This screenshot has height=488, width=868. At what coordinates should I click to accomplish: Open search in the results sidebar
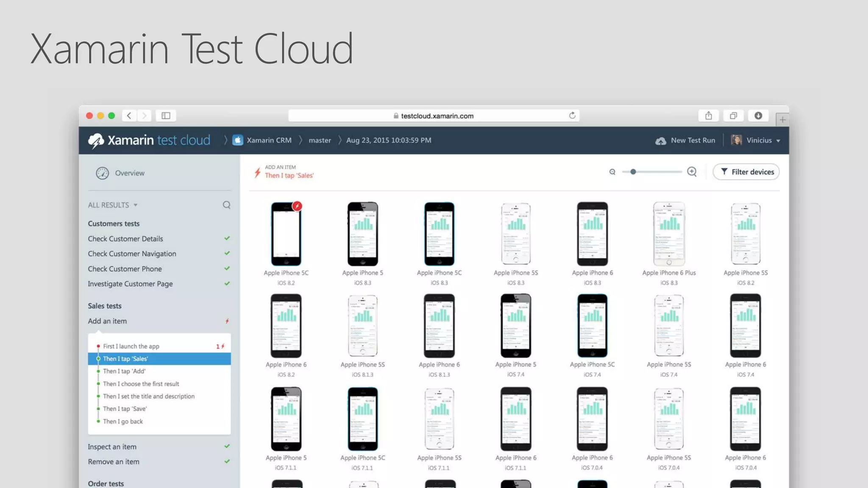click(x=227, y=205)
